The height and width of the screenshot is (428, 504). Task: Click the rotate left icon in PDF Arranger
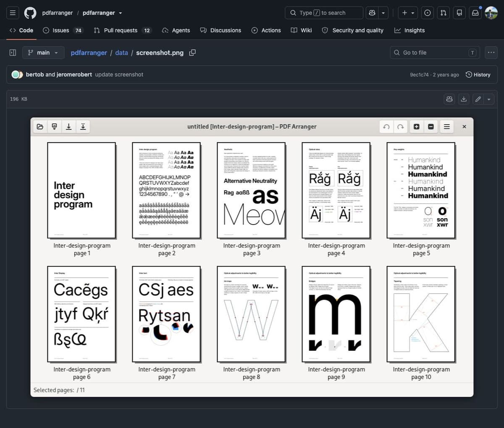click(386, 126)
